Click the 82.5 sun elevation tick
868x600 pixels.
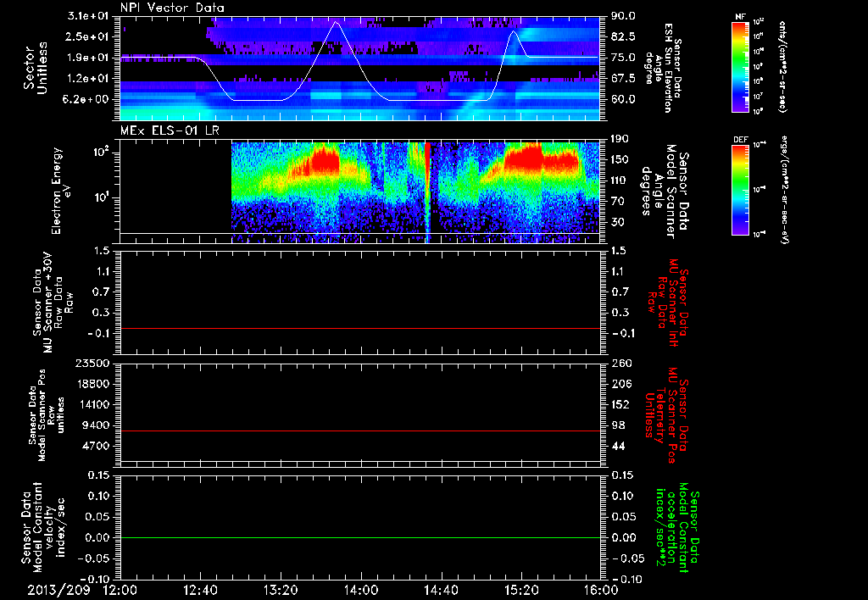click(x=623, y=36)
